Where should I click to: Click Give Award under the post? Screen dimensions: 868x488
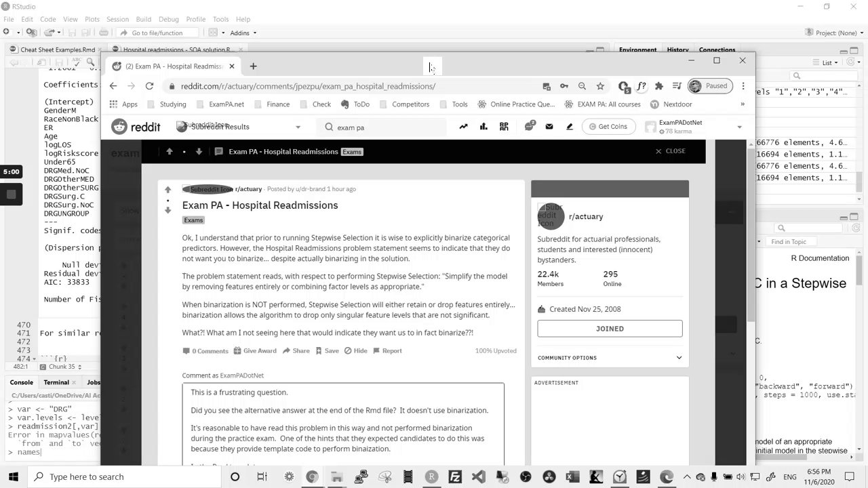[x=255, y=351]
